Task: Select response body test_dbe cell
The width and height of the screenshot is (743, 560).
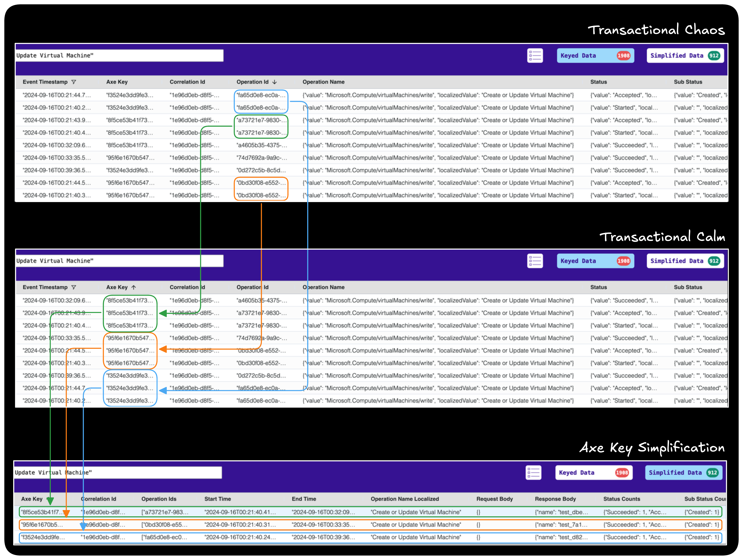Action: click(562, 512)
